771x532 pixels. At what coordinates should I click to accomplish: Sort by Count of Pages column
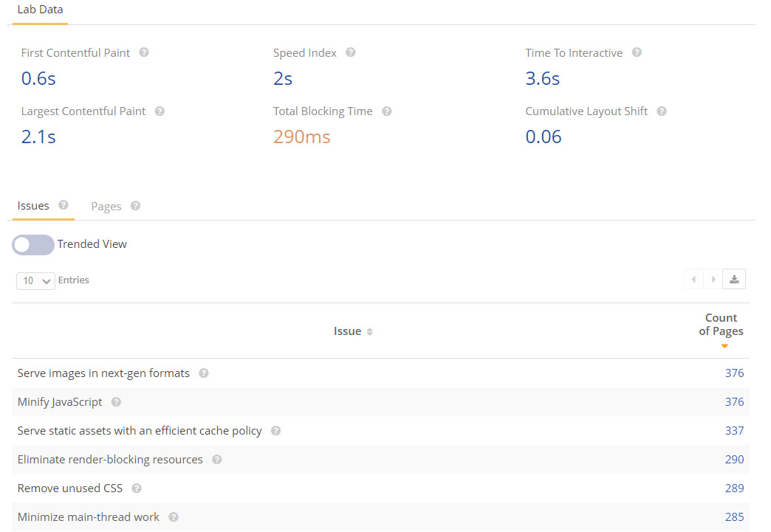721,331
